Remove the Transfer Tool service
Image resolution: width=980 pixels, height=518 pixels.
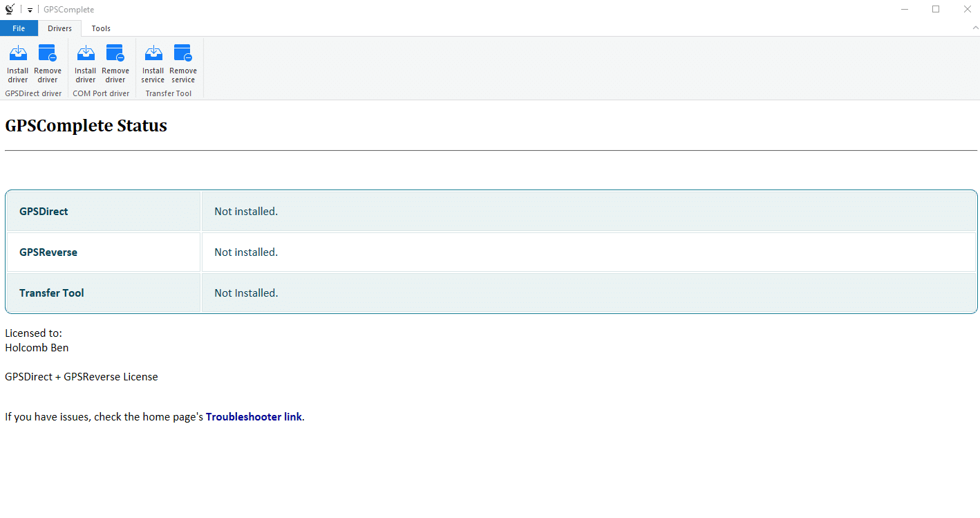click(x=183, y=63)
